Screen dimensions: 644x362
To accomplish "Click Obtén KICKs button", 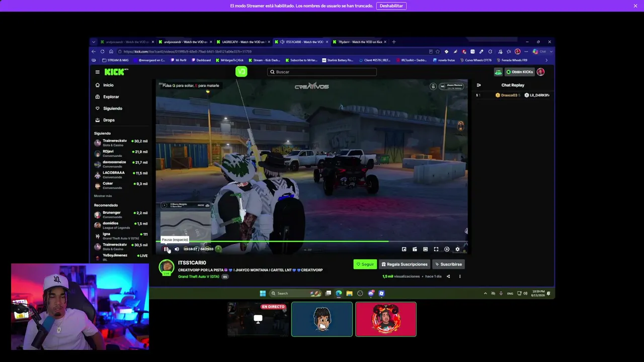I will click(520, 72).
